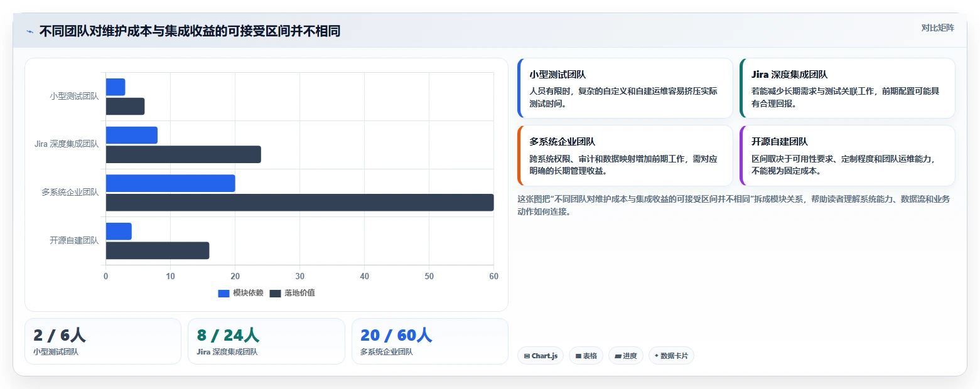The height and width of the screenshot is (389, 980).
Task: Open the 8 / 24人 stat card
Action: tap(266, 341)
